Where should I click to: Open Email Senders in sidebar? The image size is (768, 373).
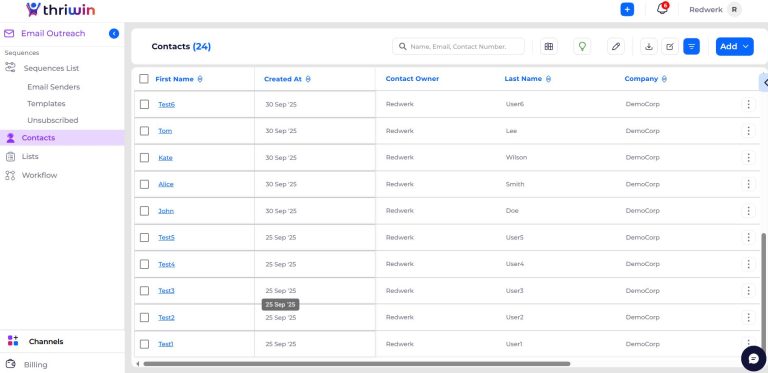pos(53,87)
